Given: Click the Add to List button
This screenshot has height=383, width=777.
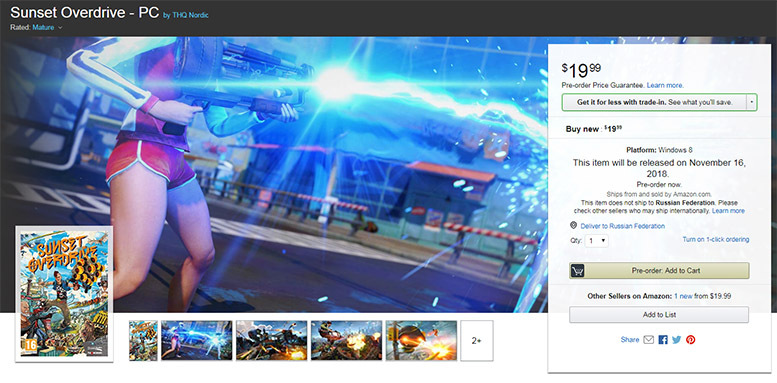Looking at the screenshot, I should tap(659, 315).
